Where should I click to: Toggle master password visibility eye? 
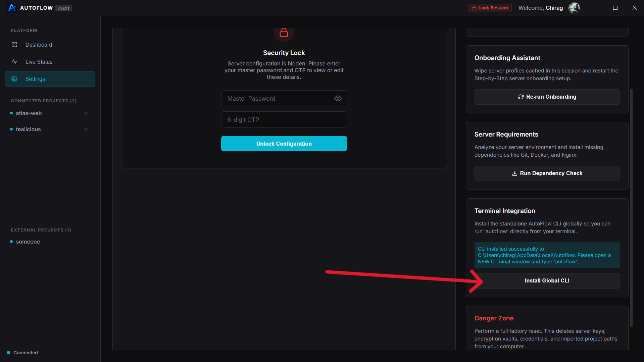point(338,98)
